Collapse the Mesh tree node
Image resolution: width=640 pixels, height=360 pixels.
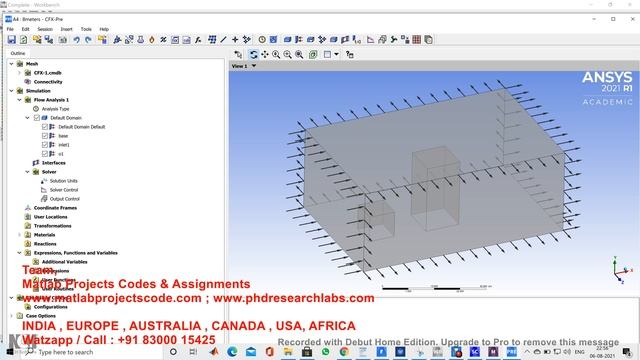point(11,64)
